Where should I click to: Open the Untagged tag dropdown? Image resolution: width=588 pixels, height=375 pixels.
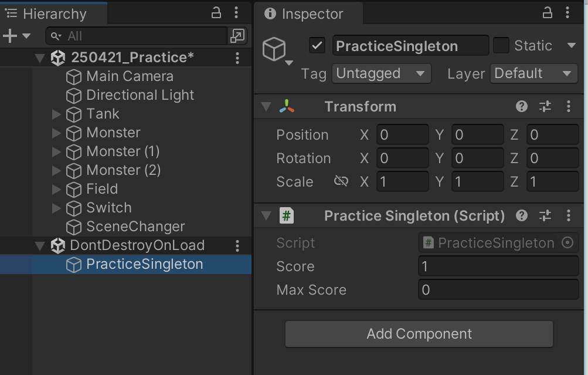click(x=381, y=73)
